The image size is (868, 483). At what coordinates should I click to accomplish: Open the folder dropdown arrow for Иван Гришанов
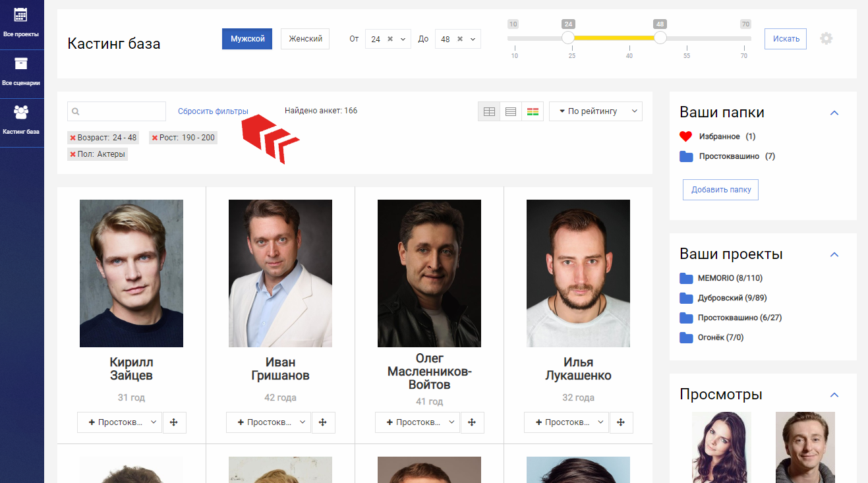303,422
